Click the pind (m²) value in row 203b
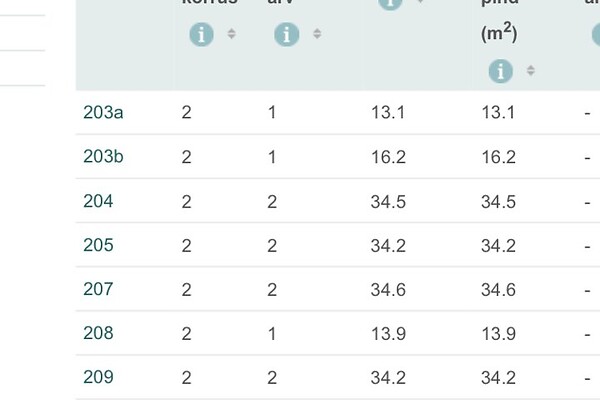This screenshot has height=400, width=600. click(498, 157)
